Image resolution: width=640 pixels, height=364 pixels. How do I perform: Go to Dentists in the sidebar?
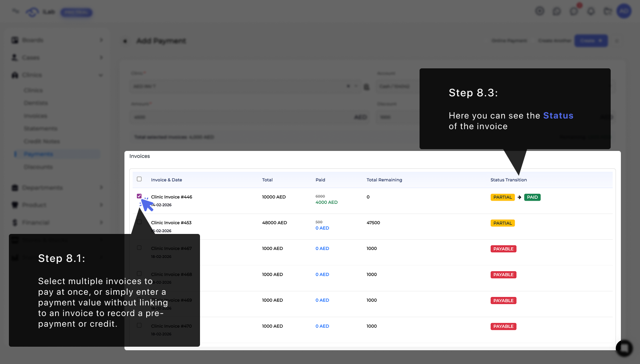point(36,103)
